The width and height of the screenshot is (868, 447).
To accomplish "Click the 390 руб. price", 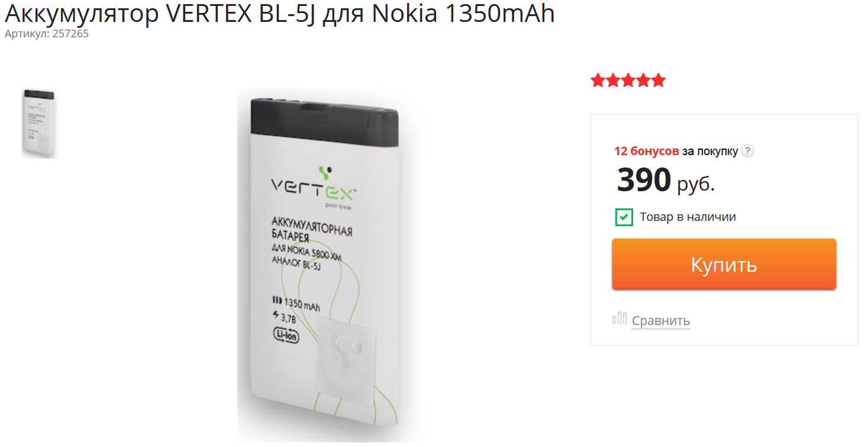I will click(666, 181).
